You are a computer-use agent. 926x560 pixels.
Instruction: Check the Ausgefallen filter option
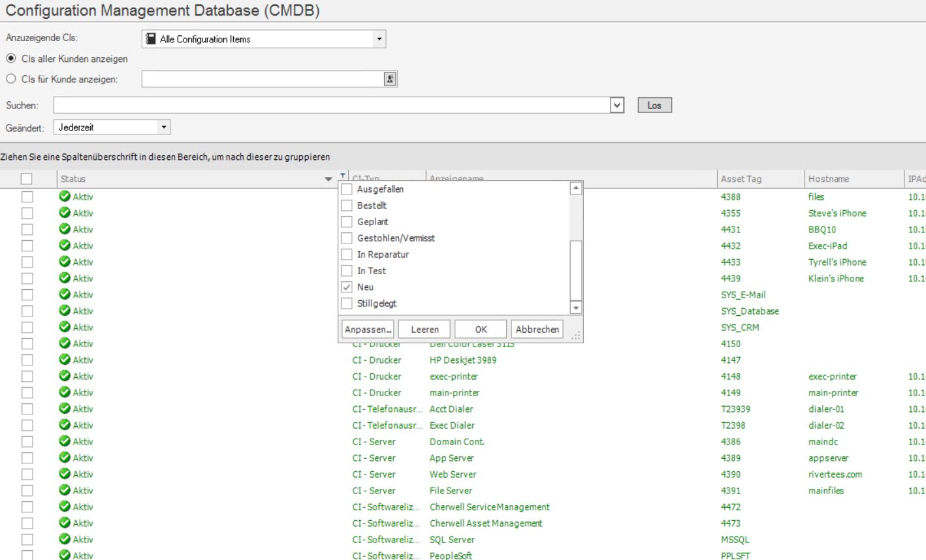pyautogui.click(x=347, y=189)
